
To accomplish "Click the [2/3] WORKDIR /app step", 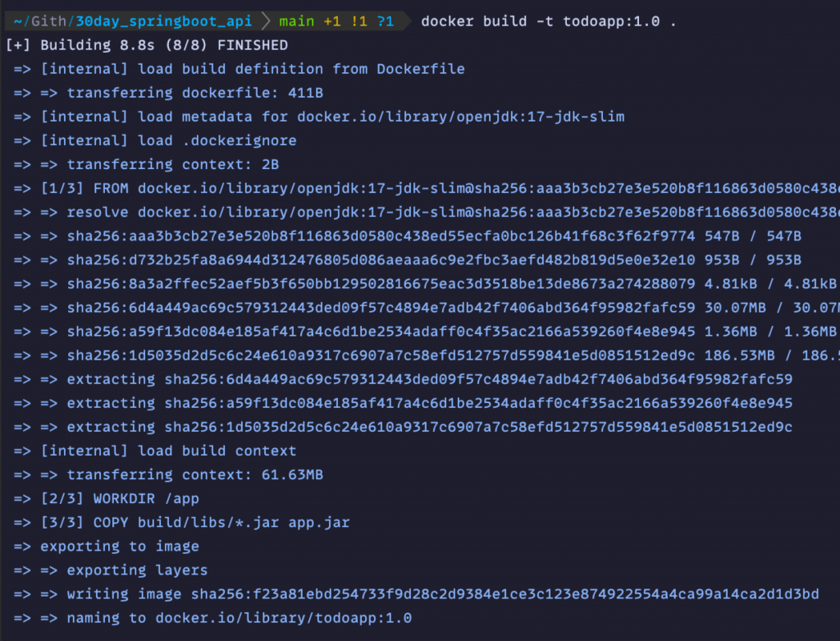I will (120, 499).
